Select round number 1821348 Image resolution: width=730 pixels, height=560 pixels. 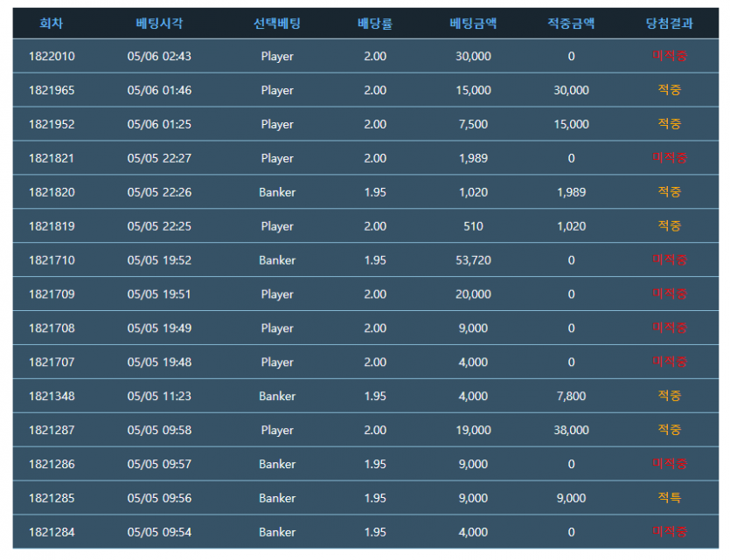coord(52,396)
